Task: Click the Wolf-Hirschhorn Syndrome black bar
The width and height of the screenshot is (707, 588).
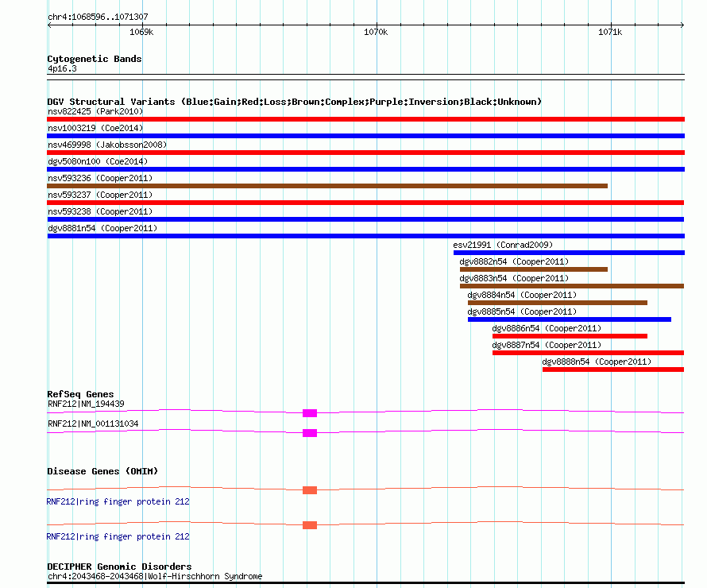Action: [x=365, y=583]
